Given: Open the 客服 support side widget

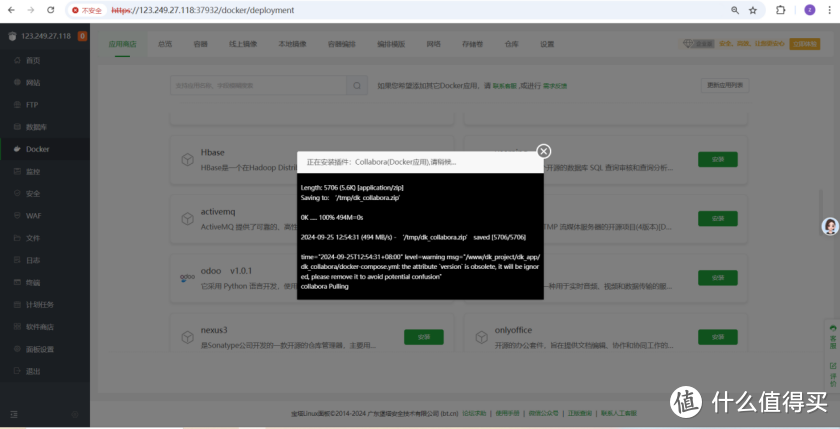Looking at the screenshot, I should click(x=832, y=336).
